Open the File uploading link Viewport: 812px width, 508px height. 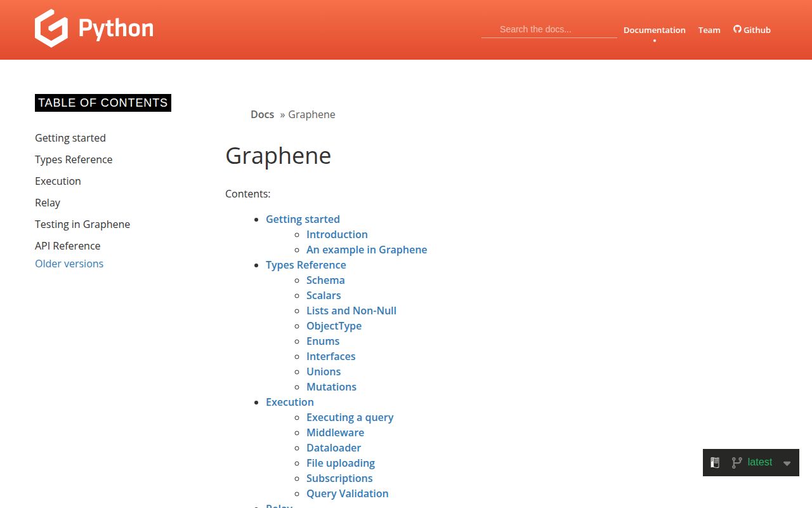click(341, 463)
